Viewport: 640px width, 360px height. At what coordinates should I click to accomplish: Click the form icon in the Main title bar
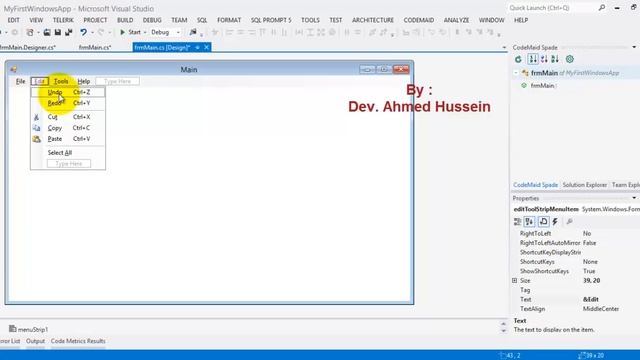tap(13, 69)
